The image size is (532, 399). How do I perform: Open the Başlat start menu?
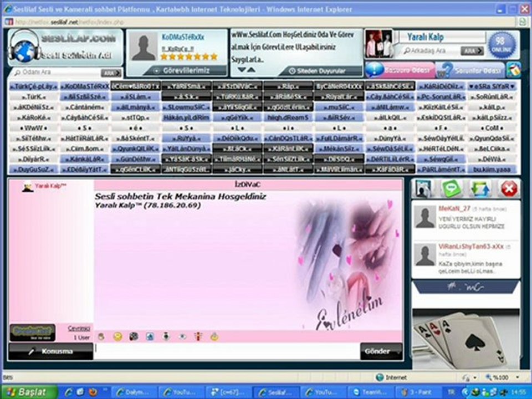tap(29, 392)
